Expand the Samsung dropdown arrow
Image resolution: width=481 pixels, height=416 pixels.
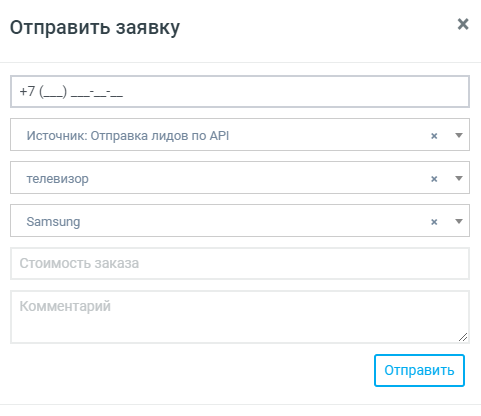(459, 221)
